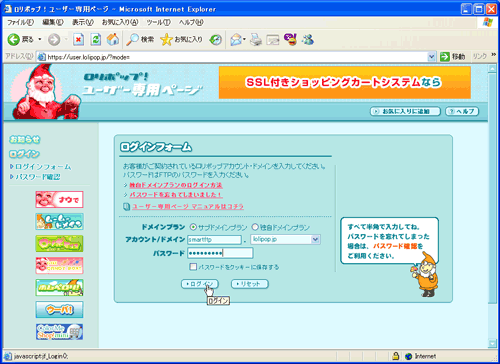
Task: Click the password input field
Action: coord(220,253)
